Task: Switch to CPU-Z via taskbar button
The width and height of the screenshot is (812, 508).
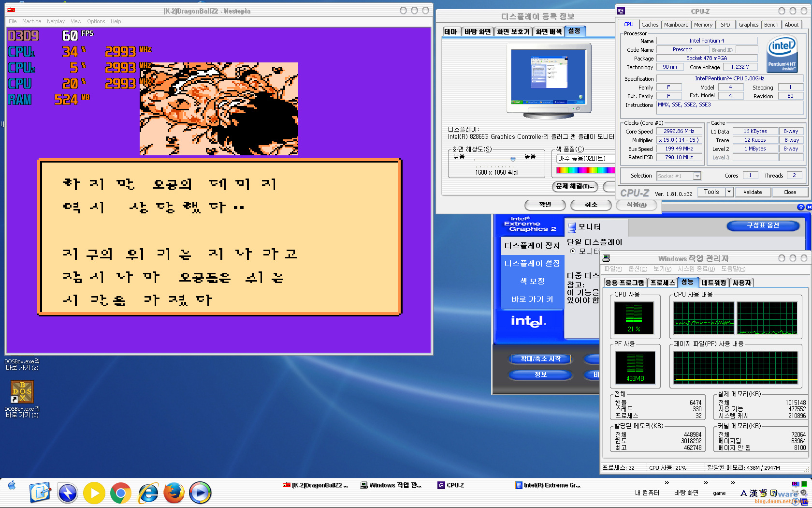Action: (x=451, y=485)
